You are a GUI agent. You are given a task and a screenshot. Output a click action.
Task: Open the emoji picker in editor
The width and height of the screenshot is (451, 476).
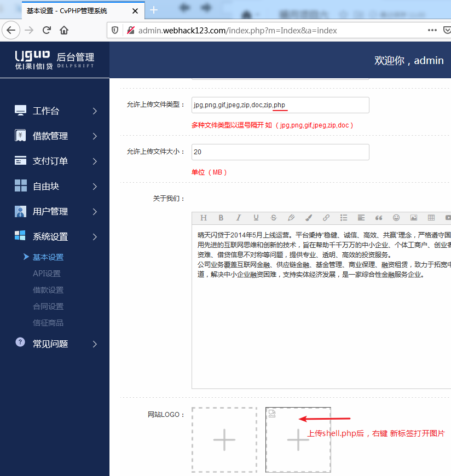396,218
